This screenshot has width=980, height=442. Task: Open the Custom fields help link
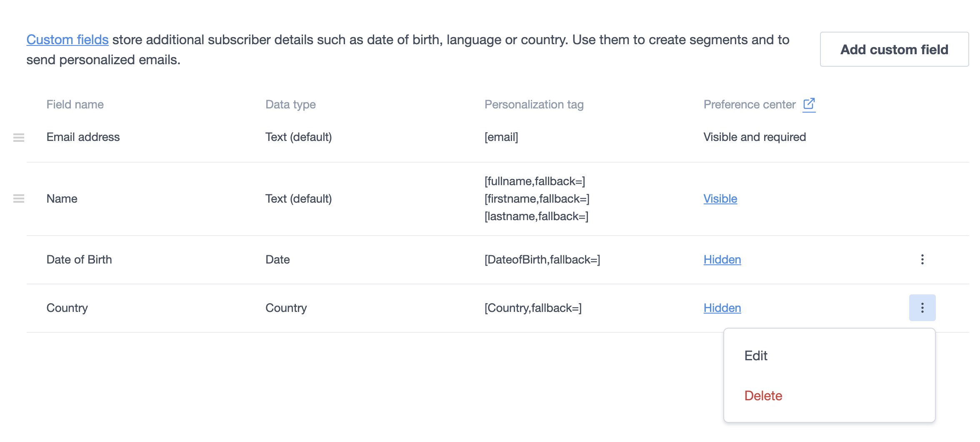coord(67,39)
